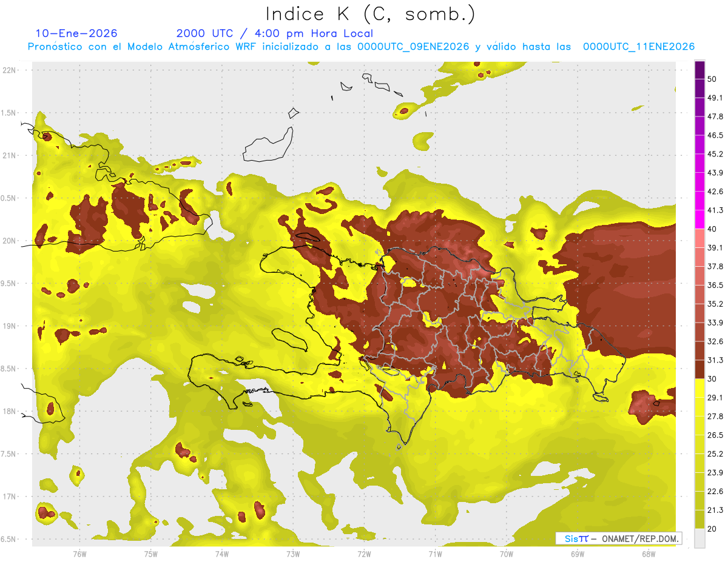Image resolution: width=728 pixels, height=562 pixels.
Task: Select the "69W" longitude label
Action: (577, 554)
